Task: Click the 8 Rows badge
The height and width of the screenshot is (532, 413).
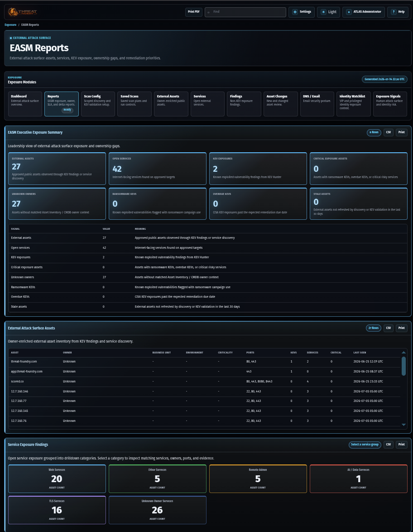Action: [x=374, y=132]
